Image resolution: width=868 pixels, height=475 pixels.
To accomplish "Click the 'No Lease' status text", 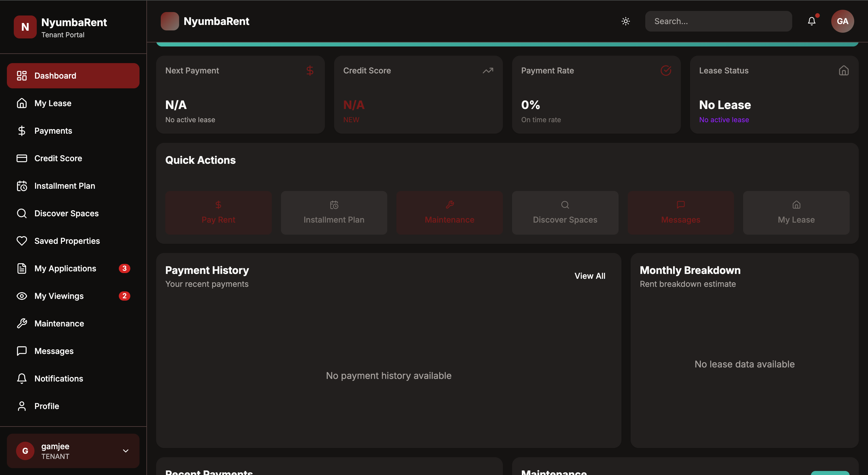I will pos(725,105).
